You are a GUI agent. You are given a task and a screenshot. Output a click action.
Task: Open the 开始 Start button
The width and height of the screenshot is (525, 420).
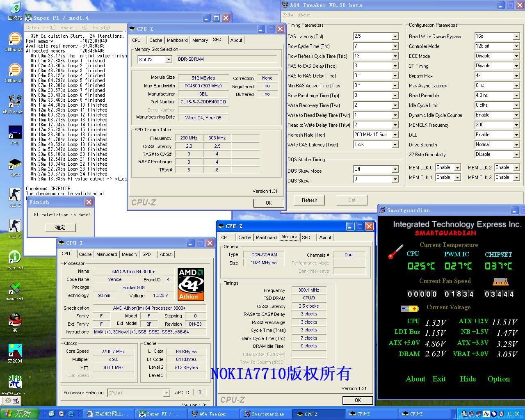click(x=19, y=413)
